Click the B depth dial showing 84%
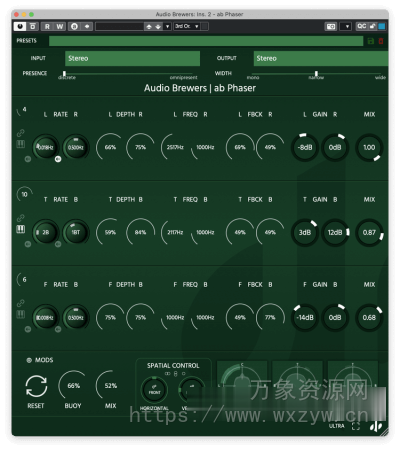The image size is (400, 450). [140, 232]
